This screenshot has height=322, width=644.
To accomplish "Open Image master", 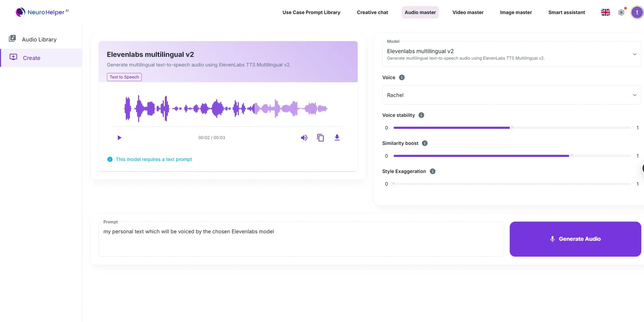I will 516,12.
